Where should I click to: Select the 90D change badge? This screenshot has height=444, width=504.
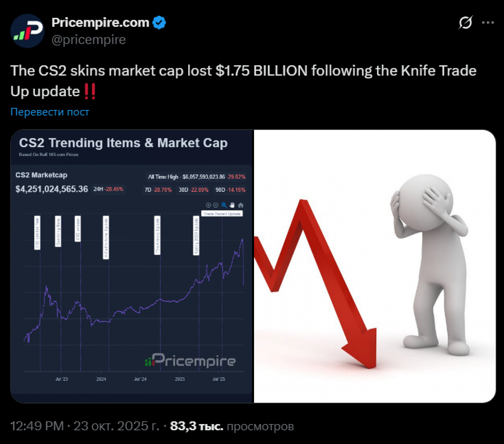(x=230, y=190)
